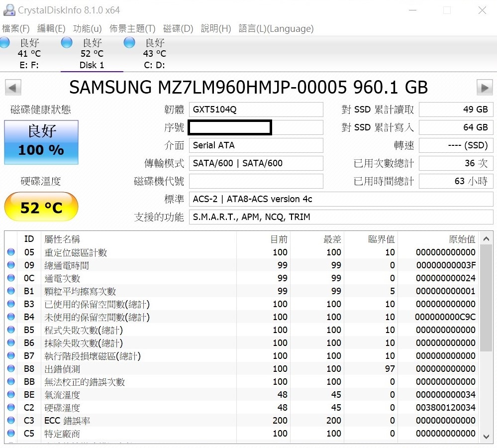Click the next disk right arrow button
The image size is (497, 448).
[484, 88]
